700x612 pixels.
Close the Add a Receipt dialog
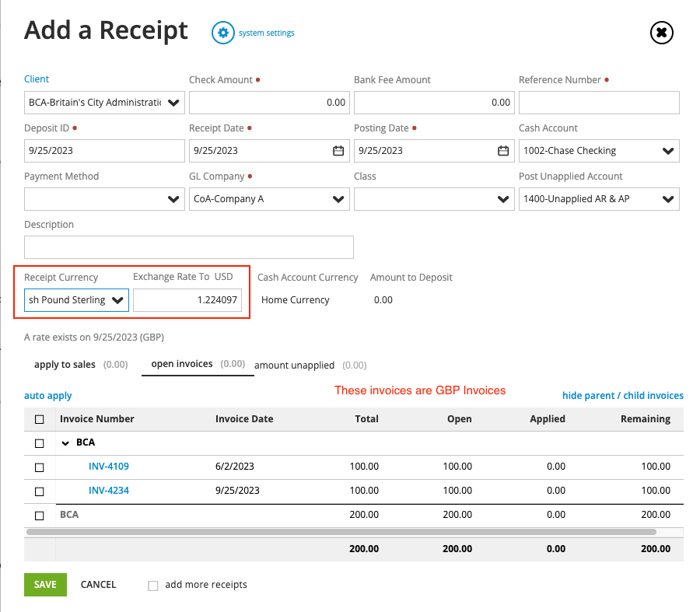tap(661, 33)
